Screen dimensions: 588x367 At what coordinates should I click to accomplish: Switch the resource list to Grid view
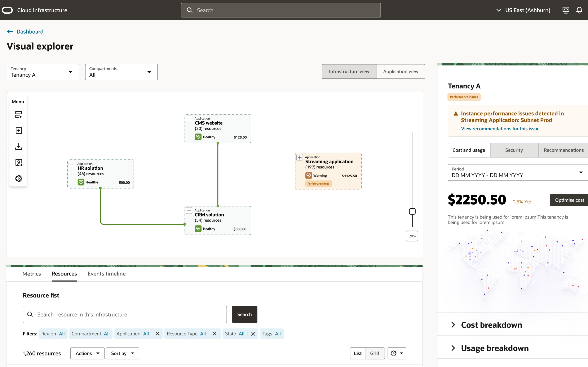(x=375, y=353)
